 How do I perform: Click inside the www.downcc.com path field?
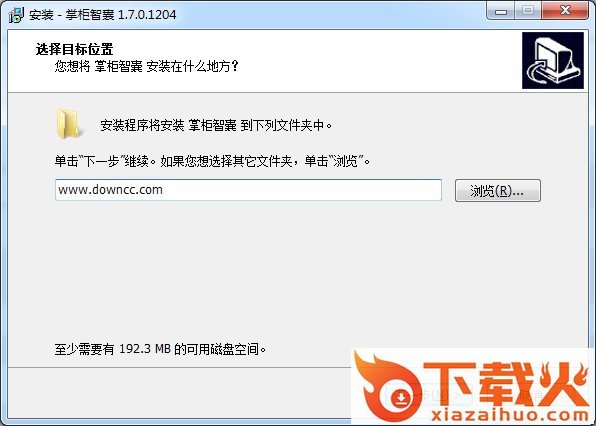[x=248, y=190]
